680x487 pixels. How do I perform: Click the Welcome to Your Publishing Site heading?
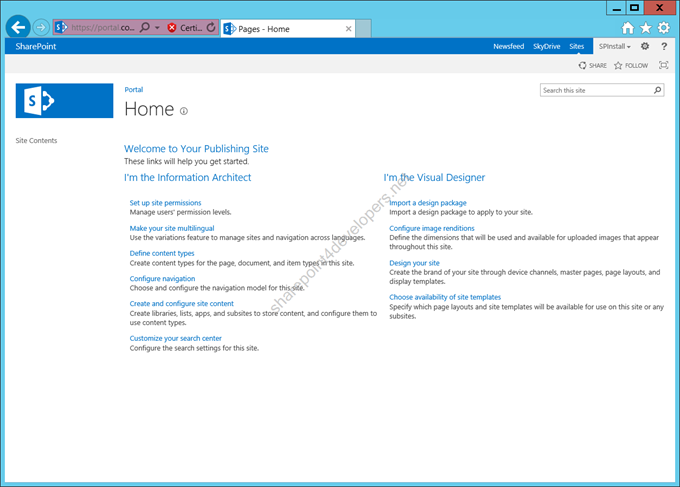196,149
